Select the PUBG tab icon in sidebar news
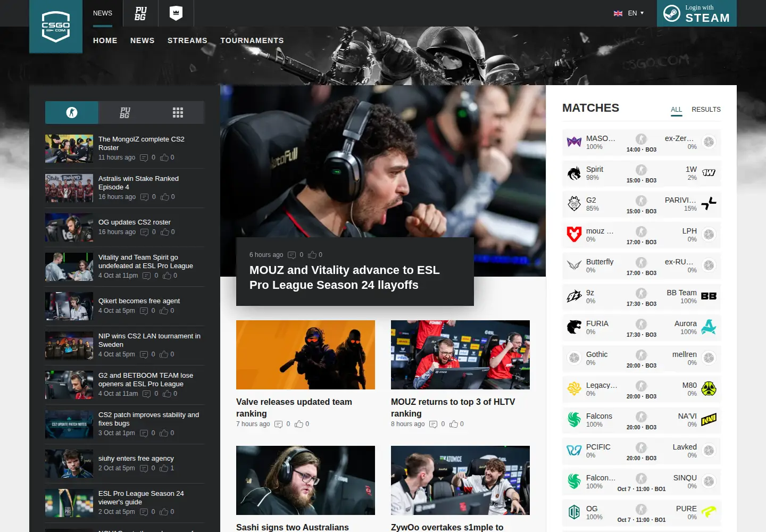 [125, 112]
